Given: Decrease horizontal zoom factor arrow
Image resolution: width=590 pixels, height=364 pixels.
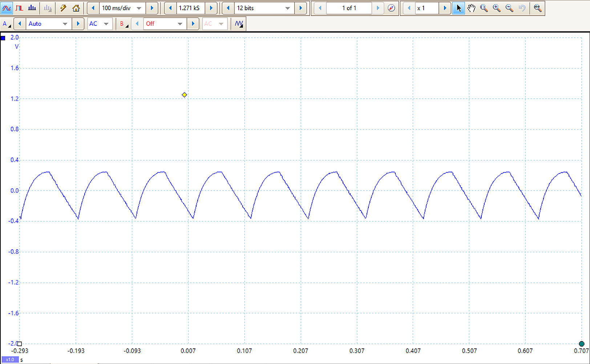Looking at the screenshot, I should (409, 8).
